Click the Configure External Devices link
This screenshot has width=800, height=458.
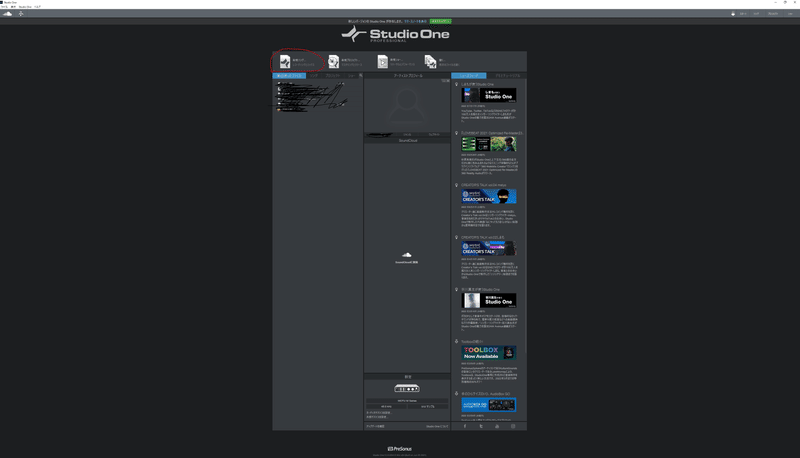pos(377,417)
